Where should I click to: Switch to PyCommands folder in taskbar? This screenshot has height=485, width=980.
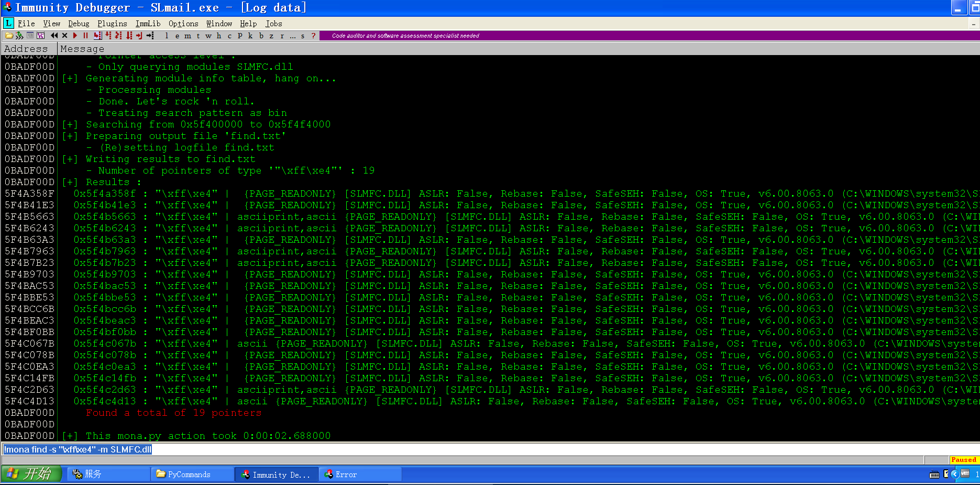click(x=193, y=474)
